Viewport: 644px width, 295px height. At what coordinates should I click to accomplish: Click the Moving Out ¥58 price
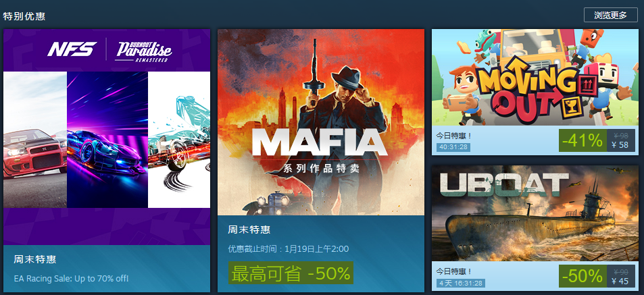pyautogui.click(x=620, y=145)
